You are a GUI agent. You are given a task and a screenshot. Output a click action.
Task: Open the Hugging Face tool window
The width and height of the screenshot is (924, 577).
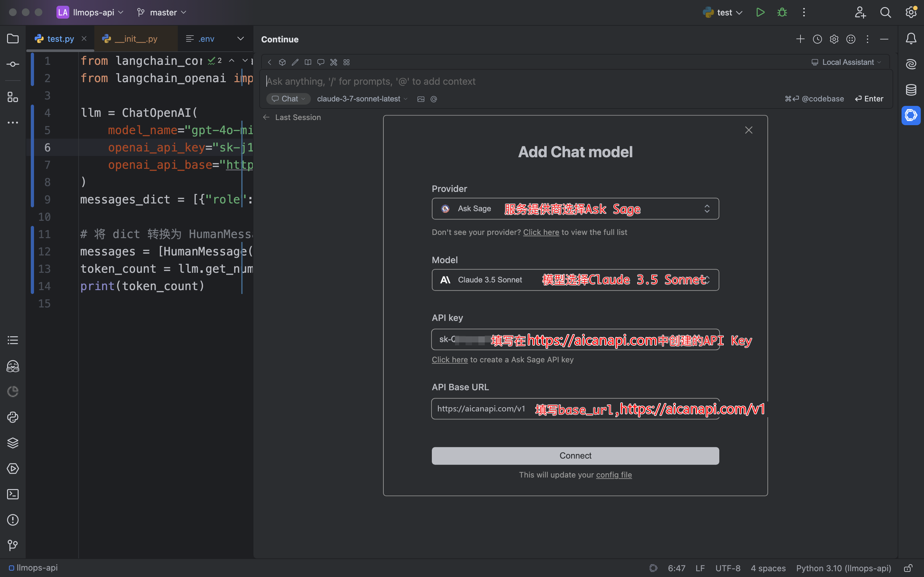[13, 366]
